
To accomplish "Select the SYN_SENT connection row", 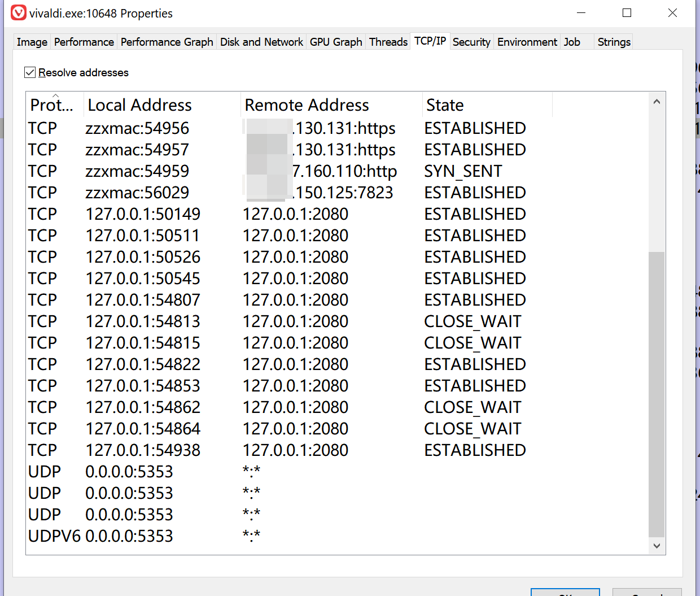I will tap(338, 171).
